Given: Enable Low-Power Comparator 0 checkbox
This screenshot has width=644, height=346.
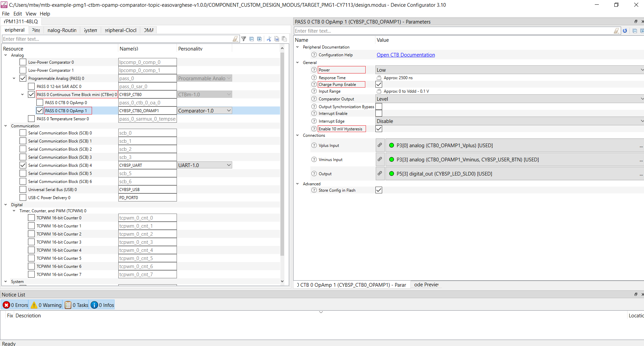Looking at the screenshot, I should [x=23, y=62].
